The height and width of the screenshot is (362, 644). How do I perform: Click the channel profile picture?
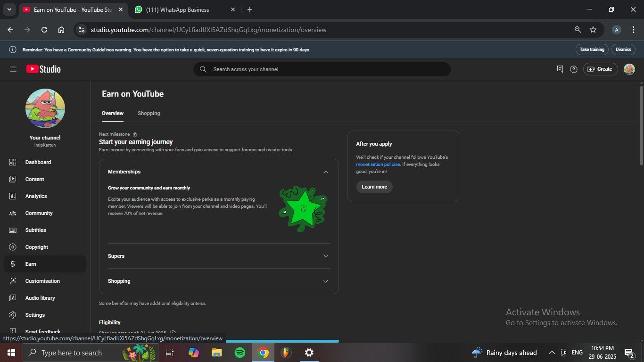pos(45,108)
